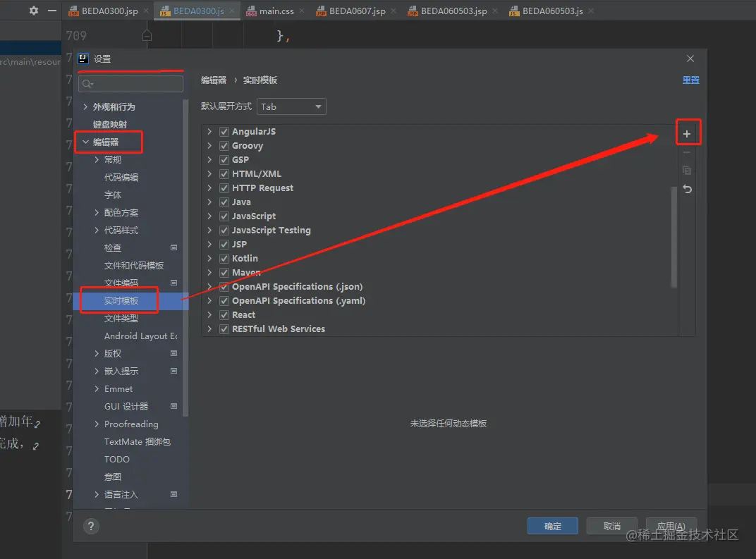This screenshot has width=756, height=559.
Task: Expand the AngularJS template group
Action: click(x=209, y=132)
